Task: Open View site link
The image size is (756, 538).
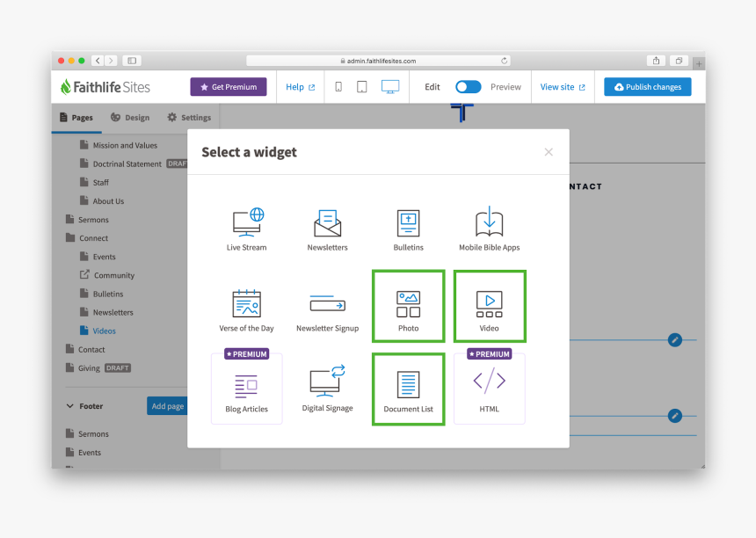Action: tap(563, 87)
